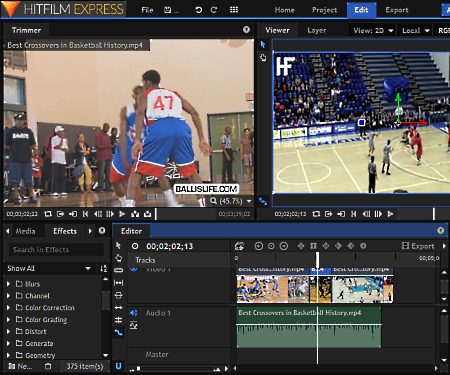
Task: Toggle the blue U icon below the Editor tools
Action: [118, 366]
